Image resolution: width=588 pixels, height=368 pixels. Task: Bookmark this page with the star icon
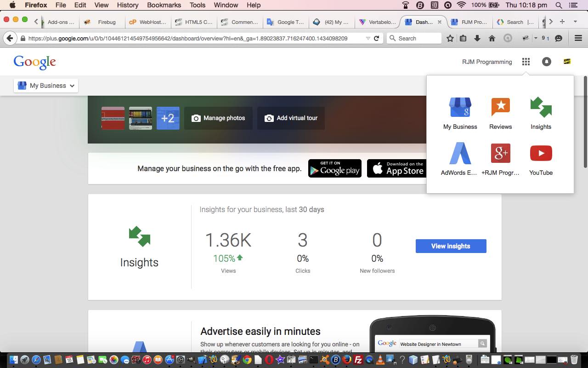point(450,38)
